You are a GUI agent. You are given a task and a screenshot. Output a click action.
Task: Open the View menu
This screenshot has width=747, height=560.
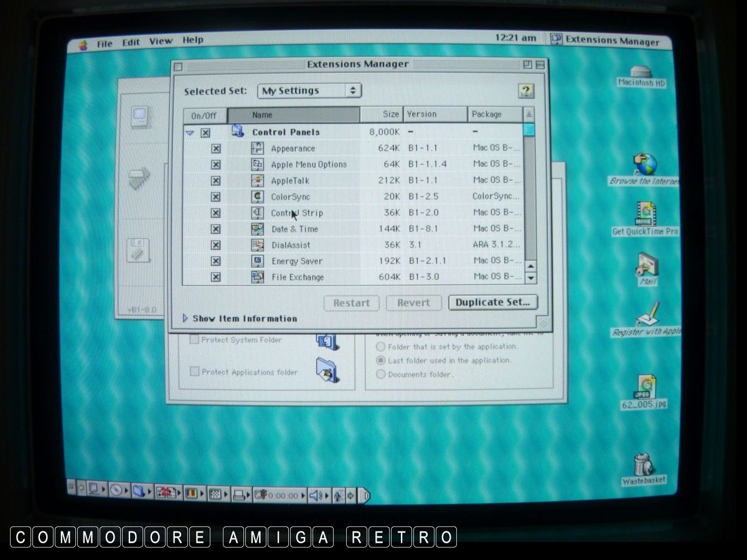click(x=160, y=41)
